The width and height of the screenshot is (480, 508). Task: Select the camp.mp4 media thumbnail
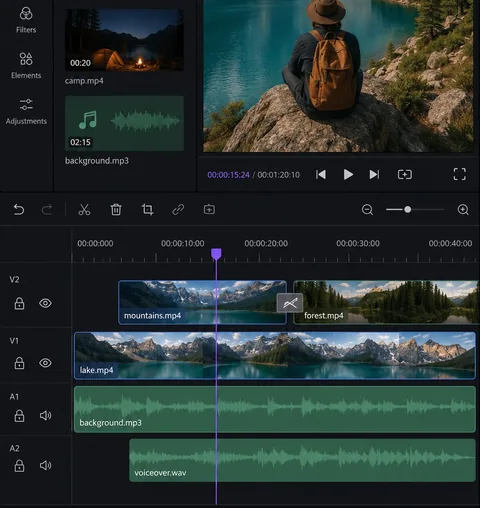pyautogui.click(x=124, y=39)
